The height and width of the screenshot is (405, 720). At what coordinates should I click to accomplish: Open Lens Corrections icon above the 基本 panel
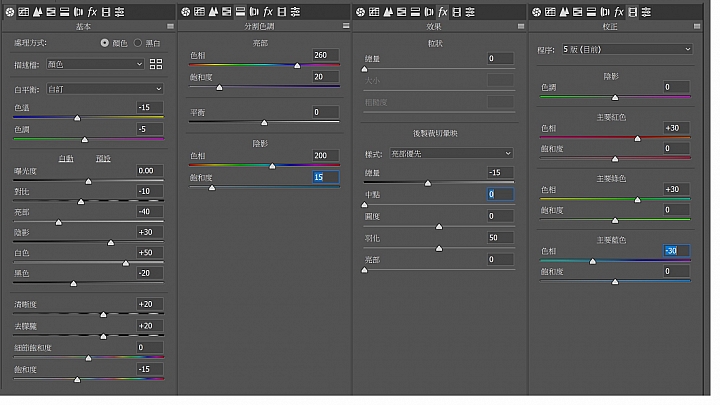79,12
